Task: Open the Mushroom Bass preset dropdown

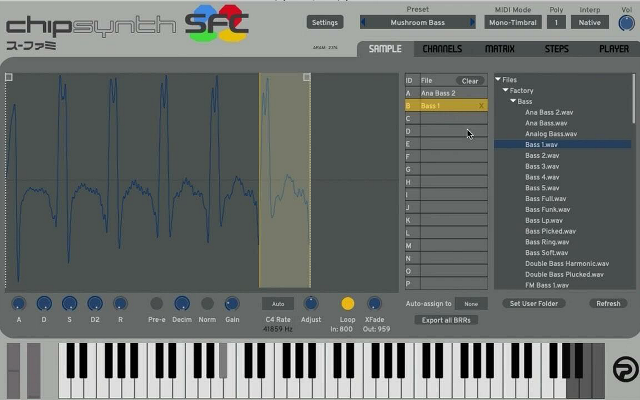Action: pyautogui.click(x=418, y=22)
